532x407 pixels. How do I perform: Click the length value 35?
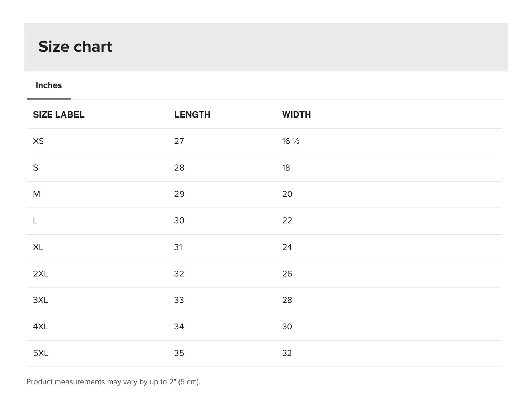[179, 353]
